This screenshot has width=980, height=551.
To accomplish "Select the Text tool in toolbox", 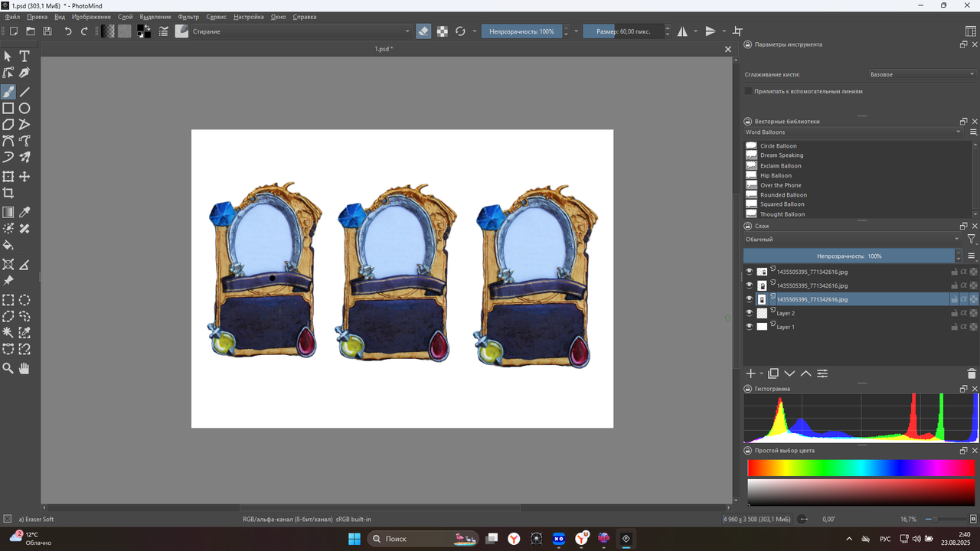I will pyautogui.click(x=24, y=56).
